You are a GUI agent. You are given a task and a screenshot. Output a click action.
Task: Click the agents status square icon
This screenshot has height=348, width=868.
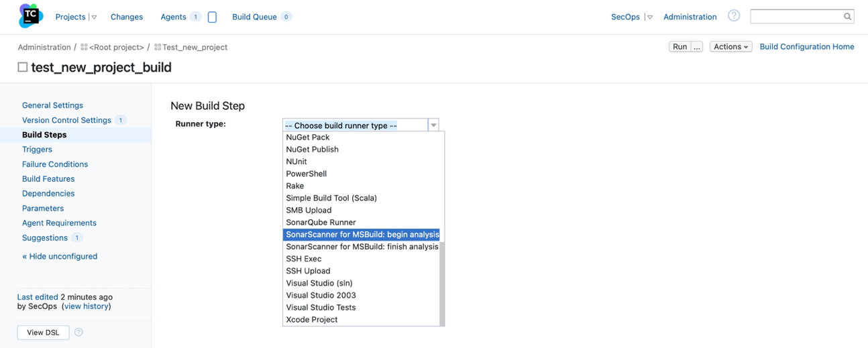click(212, 17)
